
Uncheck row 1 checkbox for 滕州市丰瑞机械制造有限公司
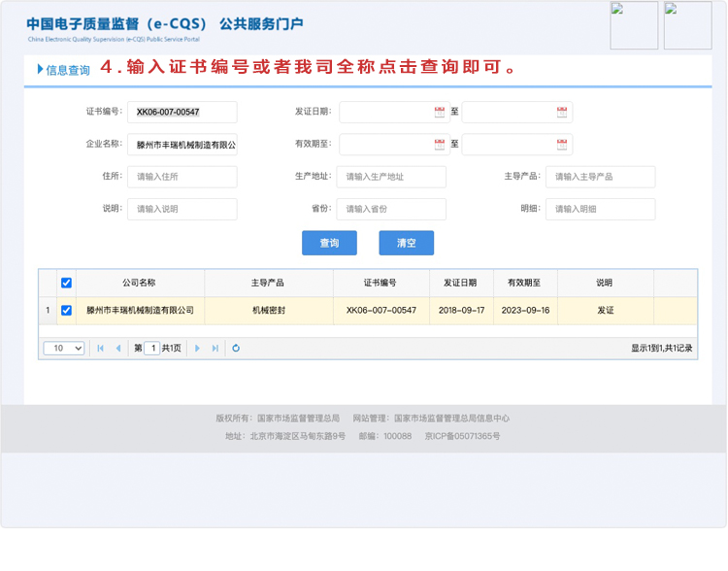[x=66, y=311]
